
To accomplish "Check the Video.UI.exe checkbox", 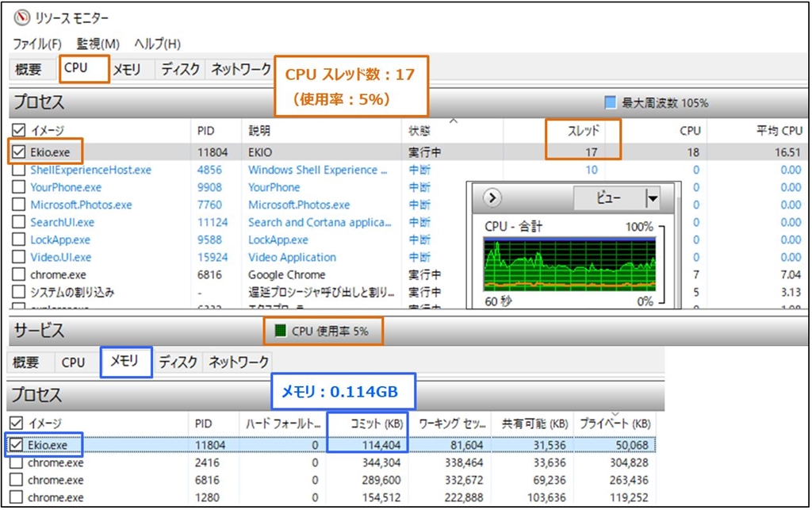I will pos(19,257).
